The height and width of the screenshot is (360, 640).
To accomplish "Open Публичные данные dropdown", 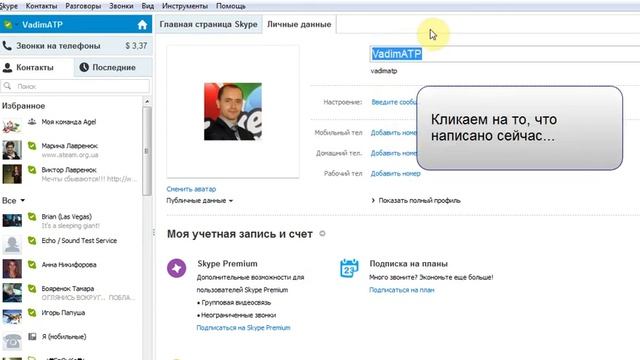I will 200,200.
